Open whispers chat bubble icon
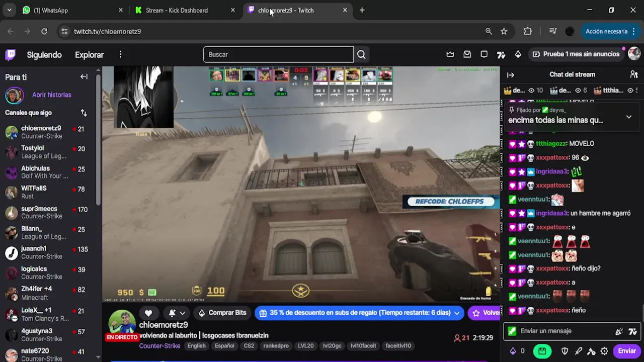Screen dimensions: 644x362 pyautogui.click(x=484, y=54)
